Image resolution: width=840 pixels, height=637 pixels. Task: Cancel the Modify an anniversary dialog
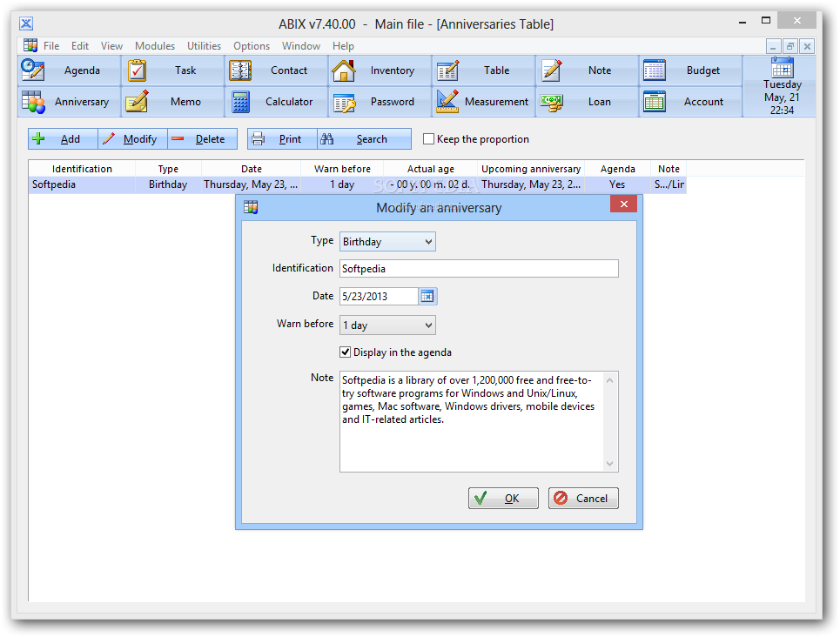click(x=583, y=499)
